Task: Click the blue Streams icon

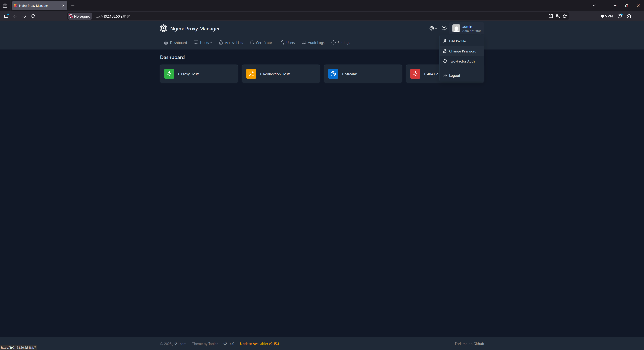Action: pos(333,74)
